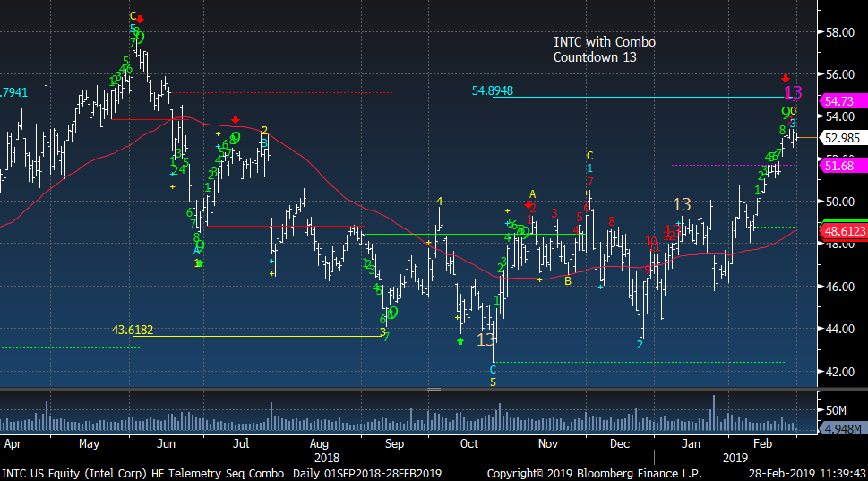
Task: Click the Apr label on the date axis
Action: click(x=13, y=444)
